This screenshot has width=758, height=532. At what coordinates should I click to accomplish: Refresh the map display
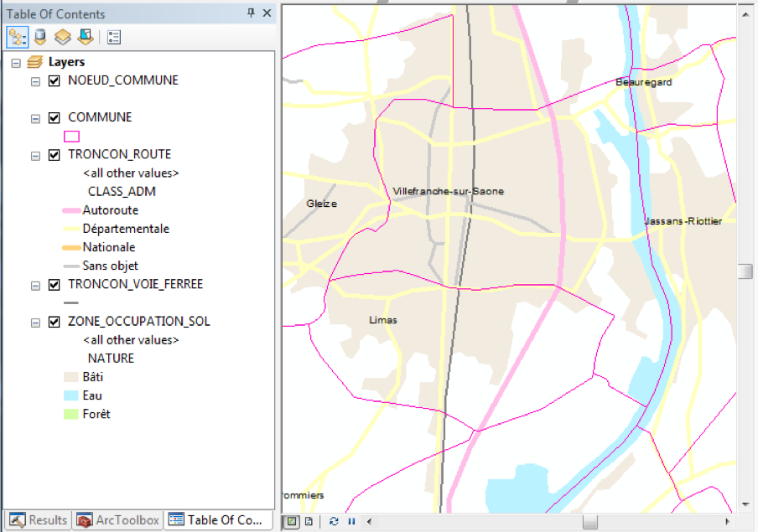coord(334,521)
